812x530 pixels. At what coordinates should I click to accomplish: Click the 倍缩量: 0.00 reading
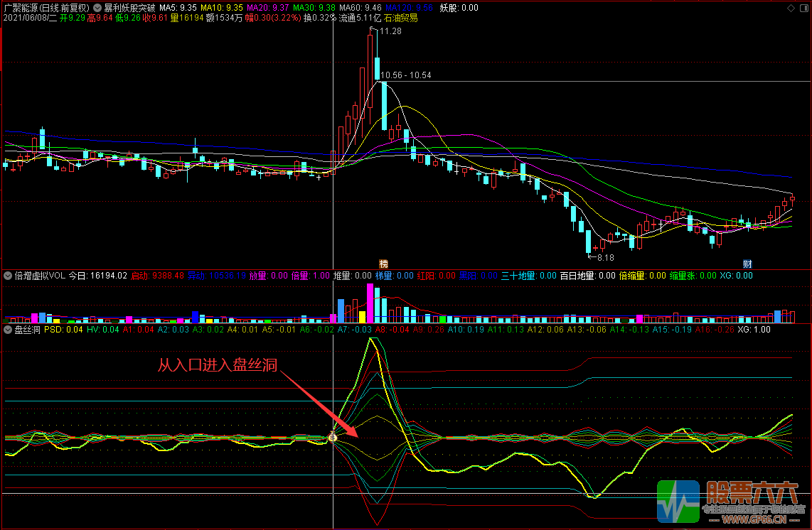(643, 276)
